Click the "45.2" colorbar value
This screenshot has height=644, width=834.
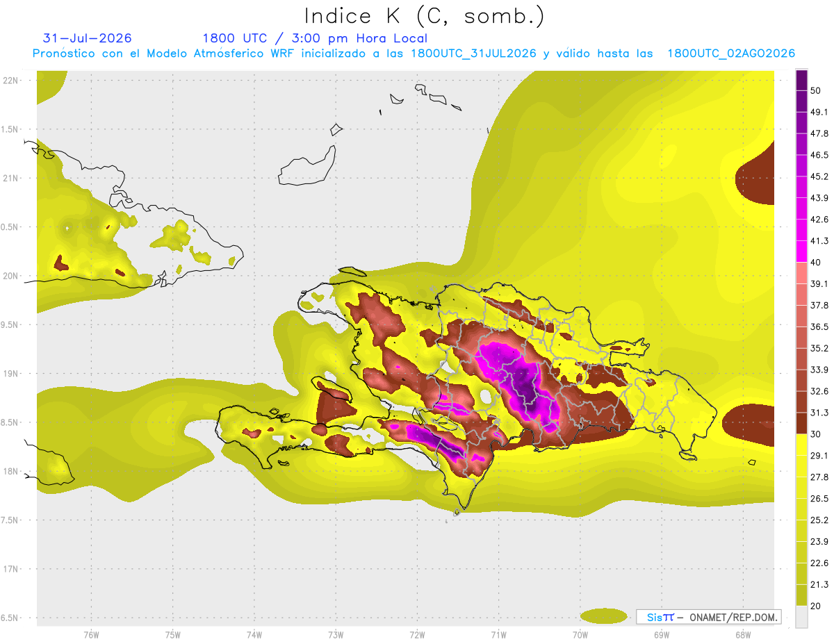tap(819, 176)
